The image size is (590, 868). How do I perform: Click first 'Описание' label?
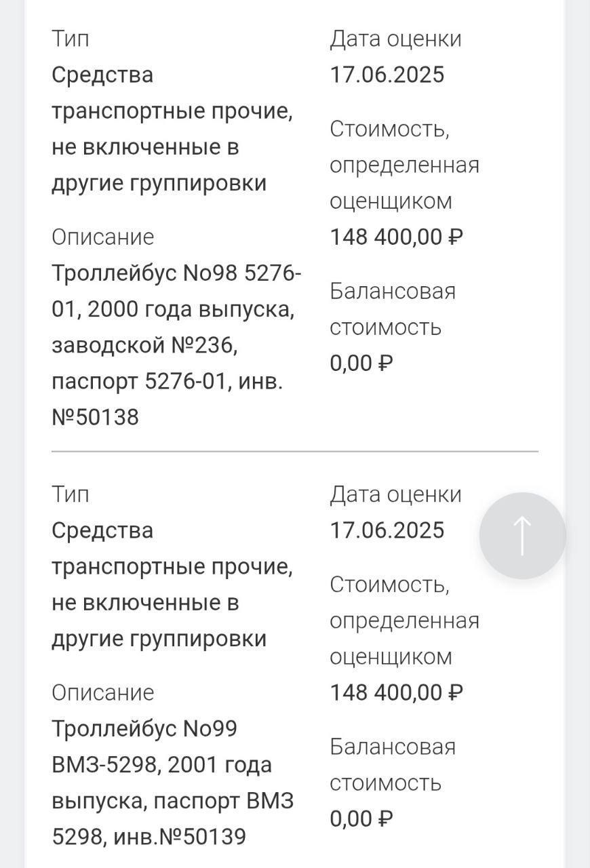pyautogui.click(x=102, y=237)
